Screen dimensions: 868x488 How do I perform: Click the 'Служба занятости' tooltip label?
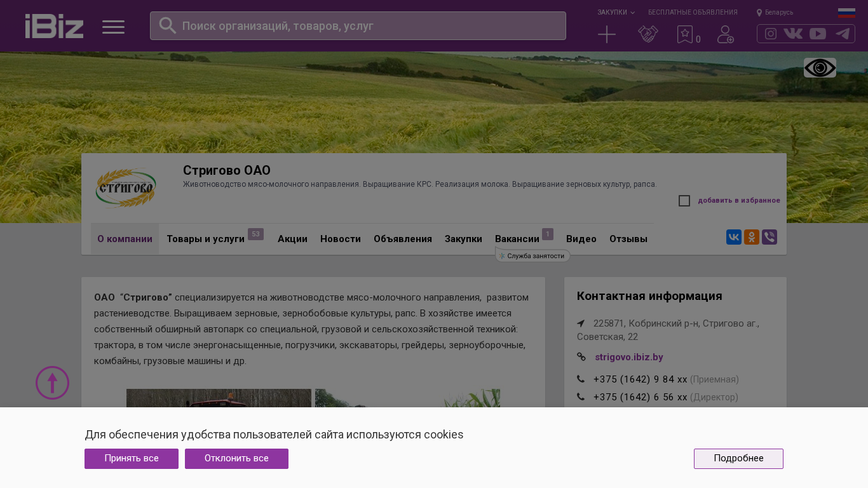pyautogui.click(x=532, y=255)
